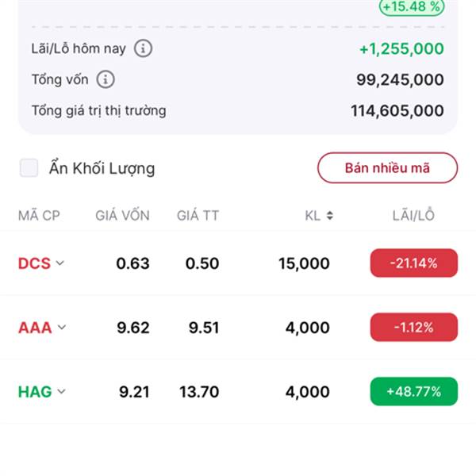This screenshot has width=476, height=476.
Task: Tap the +48.77% profit badge
Action: [414, 391]
